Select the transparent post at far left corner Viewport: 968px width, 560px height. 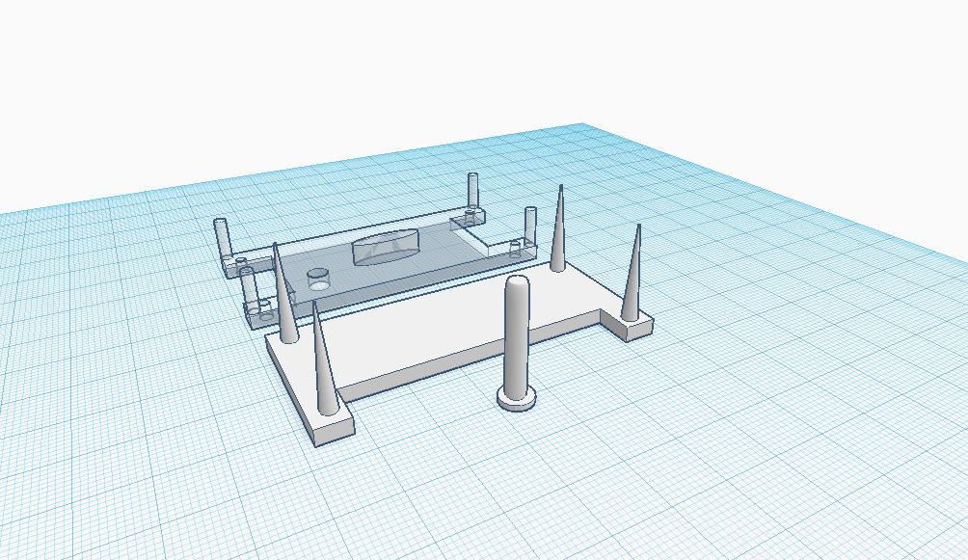pyautogui.click(x=223, y=238)
